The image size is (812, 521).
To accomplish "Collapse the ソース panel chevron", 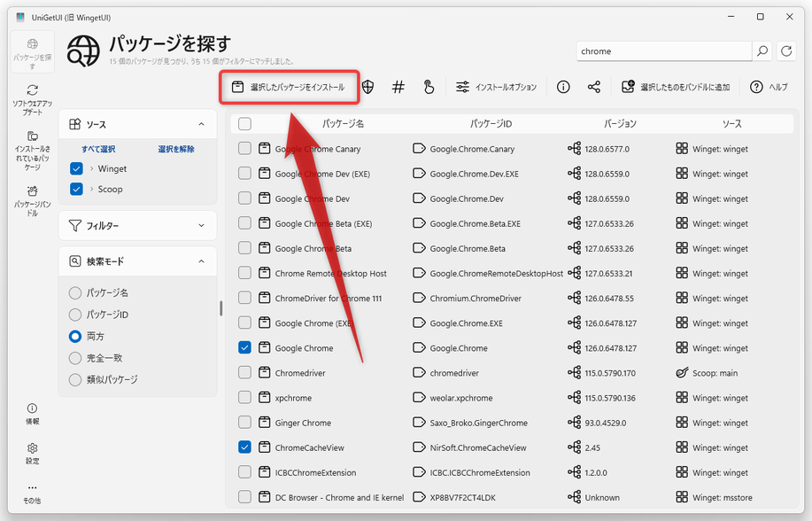I will coord(201,124).
